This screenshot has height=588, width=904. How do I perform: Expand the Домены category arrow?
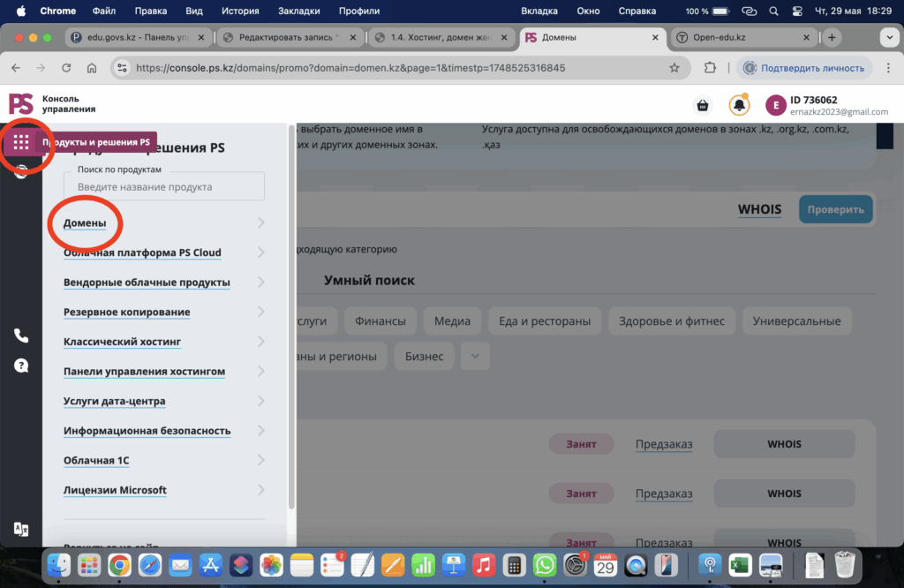click(x=261, y=223)
